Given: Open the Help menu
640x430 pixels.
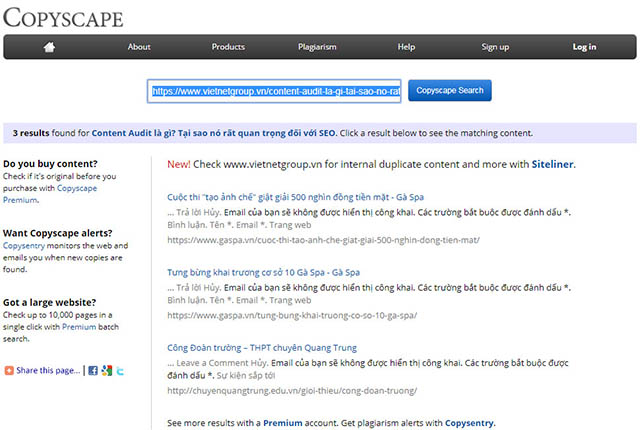Looking at the screenshot, I should pyautogui.click(x=406, y=47).
